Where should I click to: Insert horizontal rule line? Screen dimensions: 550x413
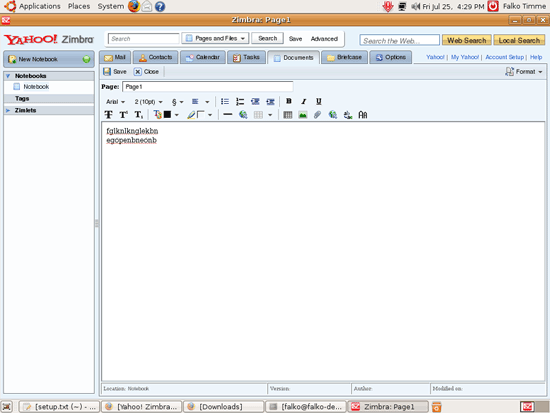pyautogui.click(x=228, y=115)
